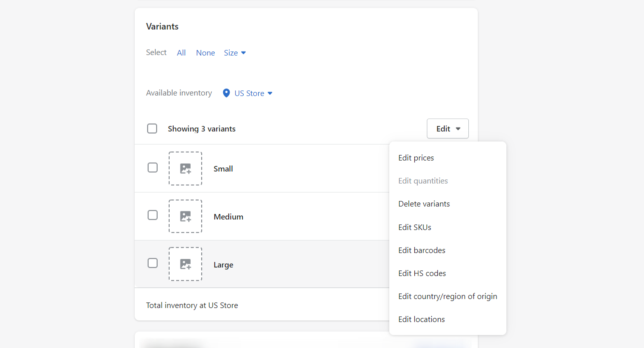Click the All selection link
The height and width of the screenshot is (348, 644).
point(181,52)
